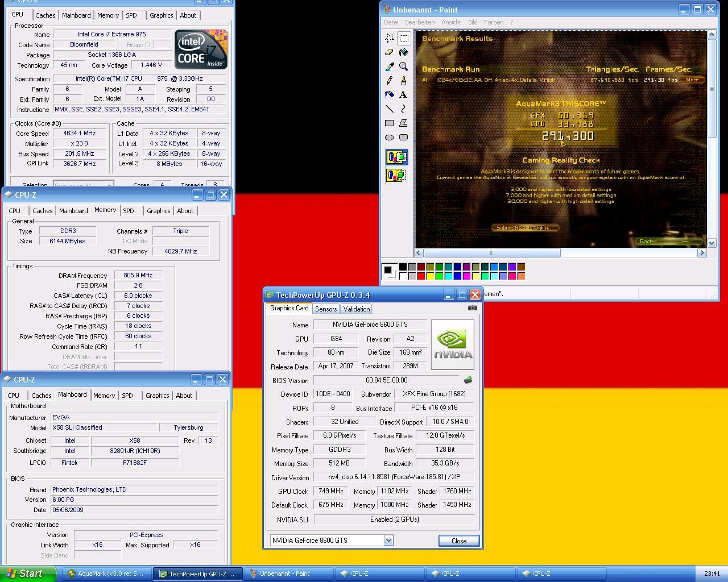Screen dimensions: 728x582
Task: Switch to Sensors tab in GPU-Z
Action: pyautogui.click(x=326, y=309)
